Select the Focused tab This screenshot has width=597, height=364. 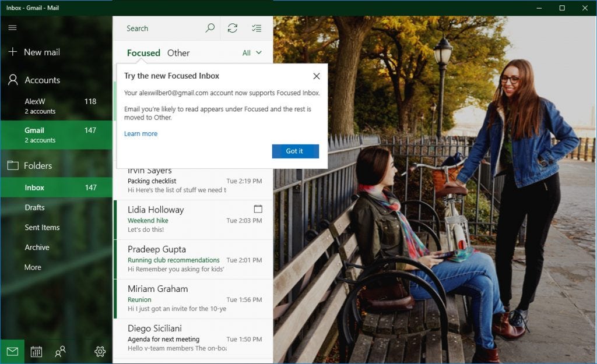point(143,52)
